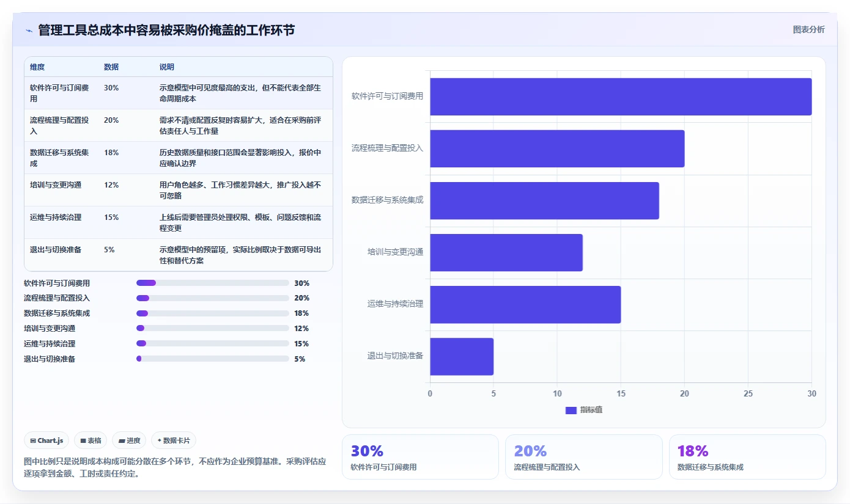Click the 退出与切换准备 progress bar

212,359
